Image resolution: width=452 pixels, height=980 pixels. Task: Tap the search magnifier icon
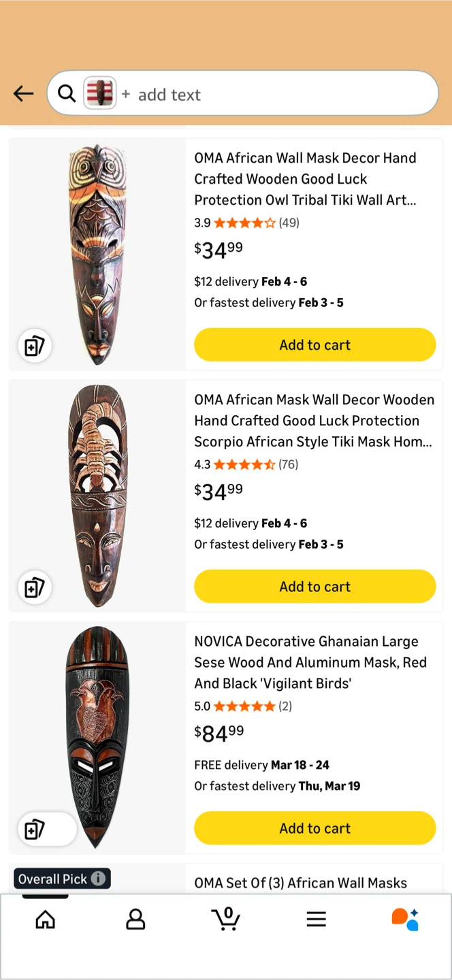click(66, 93)
